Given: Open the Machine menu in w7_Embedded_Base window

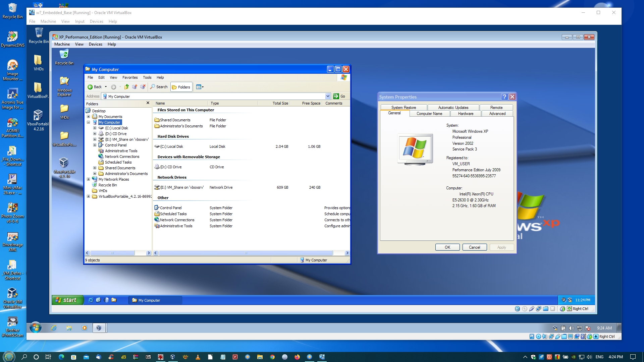Looking at the screenshot, I should [48, 21].
